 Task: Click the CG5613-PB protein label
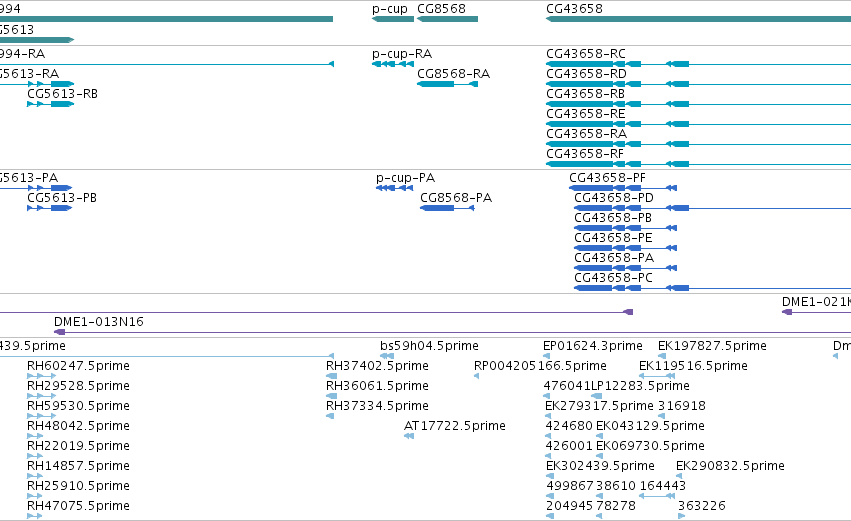tap(62, 198)
